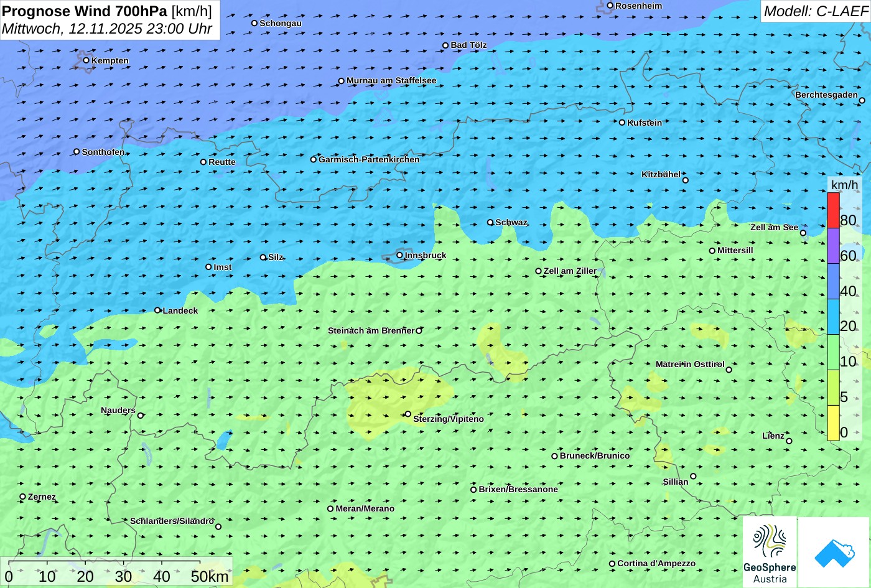Screen dimensions: 871x588
Task: Click the Schwaz city marker
Action: [490, 222]
